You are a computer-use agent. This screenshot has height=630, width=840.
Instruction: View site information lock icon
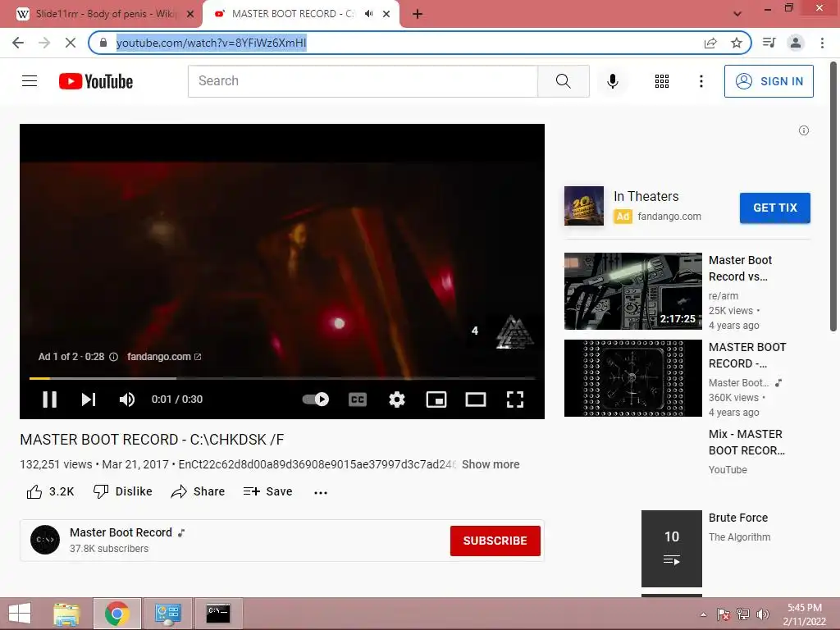point(103,43)
